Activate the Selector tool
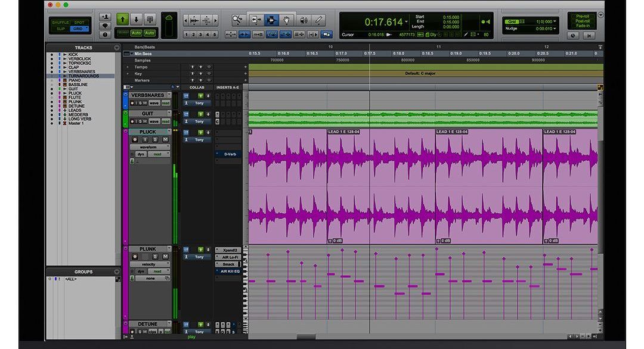Viewport: 644px width, 349px height. point(271,20)
